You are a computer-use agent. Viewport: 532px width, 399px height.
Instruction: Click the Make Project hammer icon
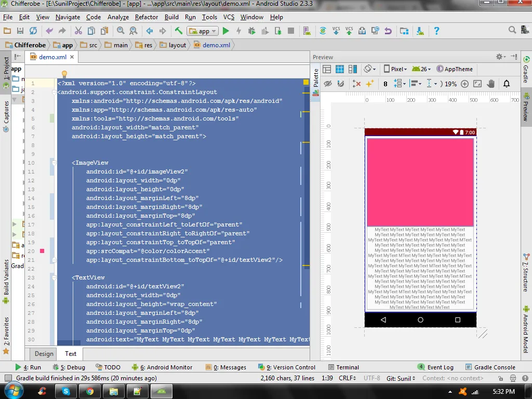[x=179, y=31]
